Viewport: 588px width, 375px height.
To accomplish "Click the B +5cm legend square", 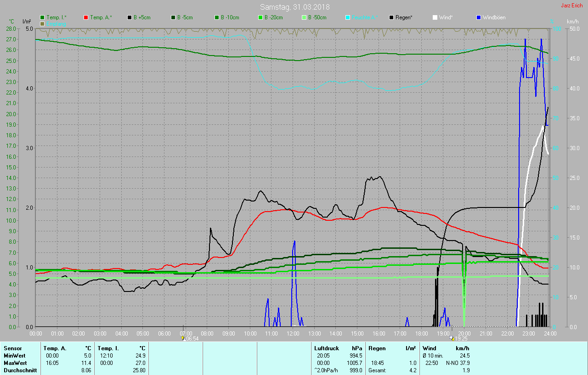I will pyautogui.click(x=130, y=17).
